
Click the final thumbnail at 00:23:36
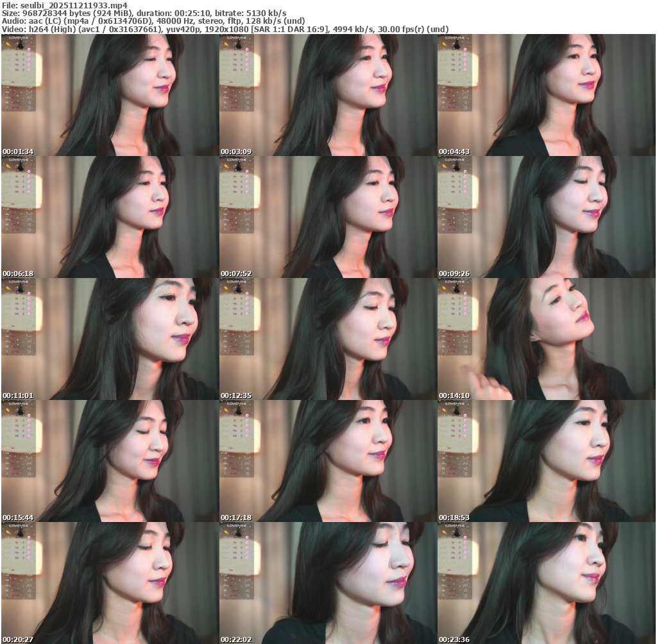pos(546,582)
